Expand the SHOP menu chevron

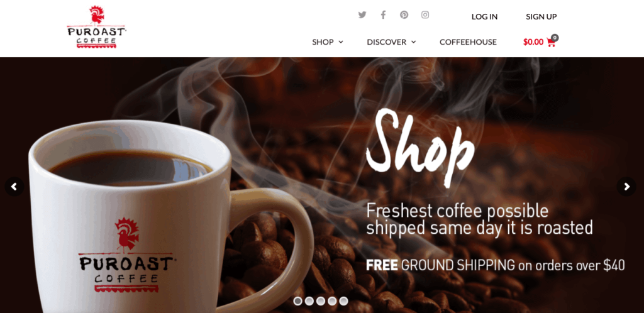click(x=341, y=42)
